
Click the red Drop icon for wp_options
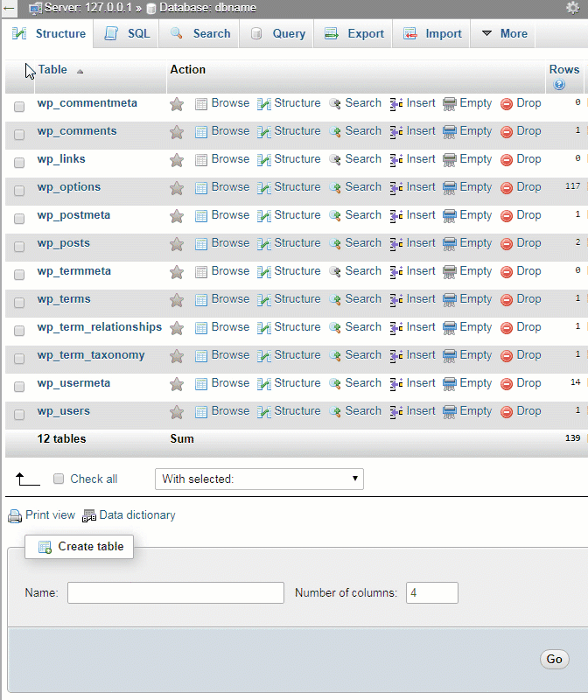(507, 188)
